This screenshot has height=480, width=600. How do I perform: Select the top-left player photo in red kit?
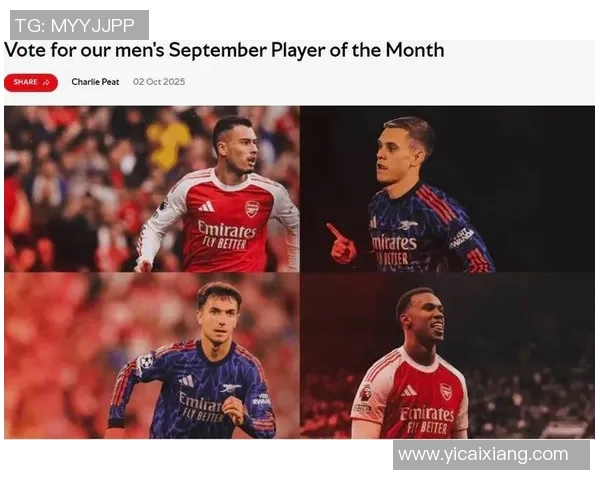click(x=152, y=188)
